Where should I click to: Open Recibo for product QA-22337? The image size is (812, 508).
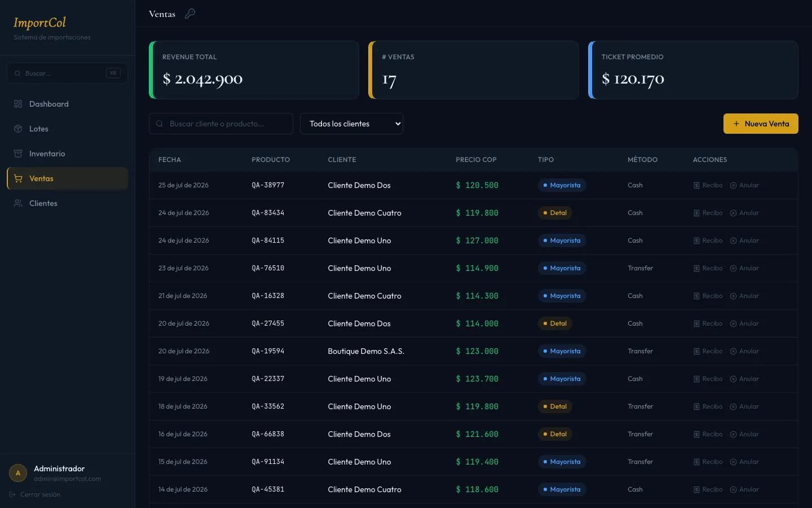[708, 379]
